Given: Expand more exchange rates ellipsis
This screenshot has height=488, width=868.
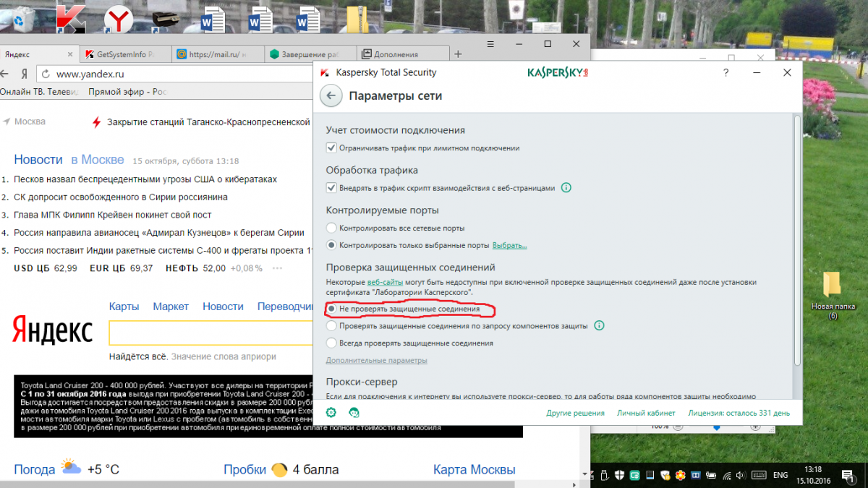Looking at the screenshot, I should (x=277, y=268).
